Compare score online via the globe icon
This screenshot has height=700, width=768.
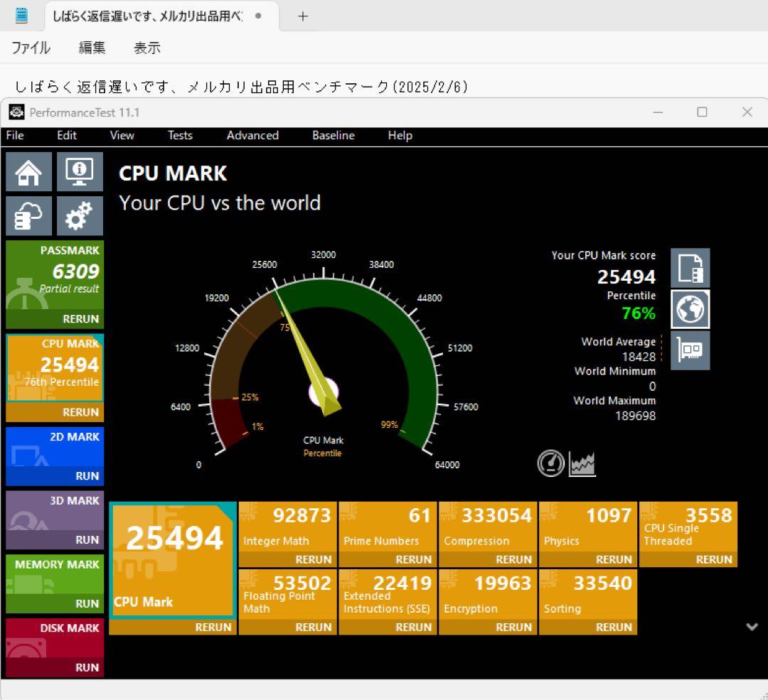pyautogui.click(x=689, y=308)
